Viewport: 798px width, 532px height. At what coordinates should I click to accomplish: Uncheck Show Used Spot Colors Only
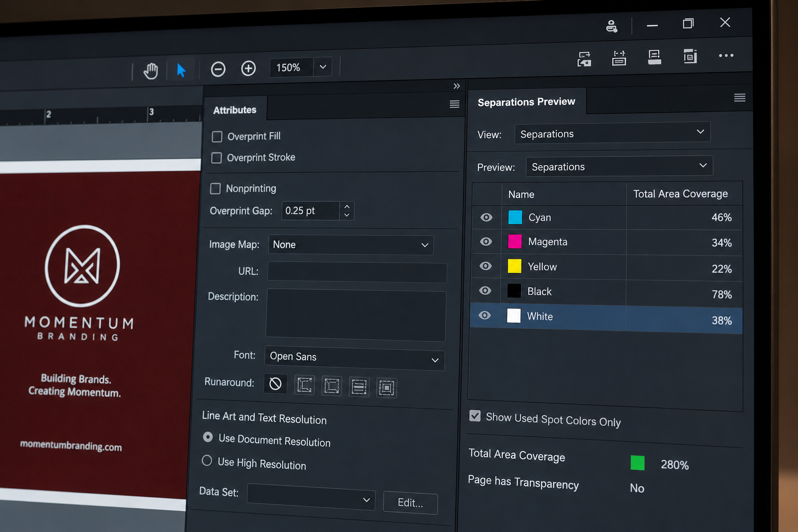(x=475, y=416)
